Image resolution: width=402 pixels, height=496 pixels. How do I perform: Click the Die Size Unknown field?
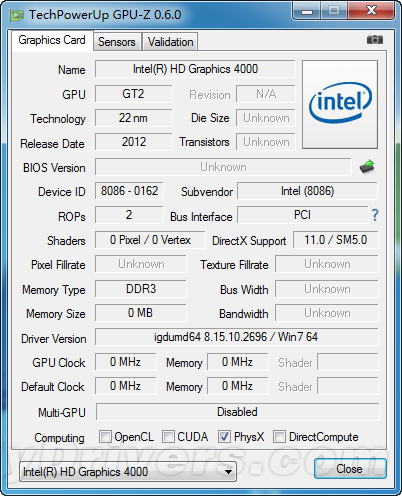pyautogui.click(x=266, y=118)
